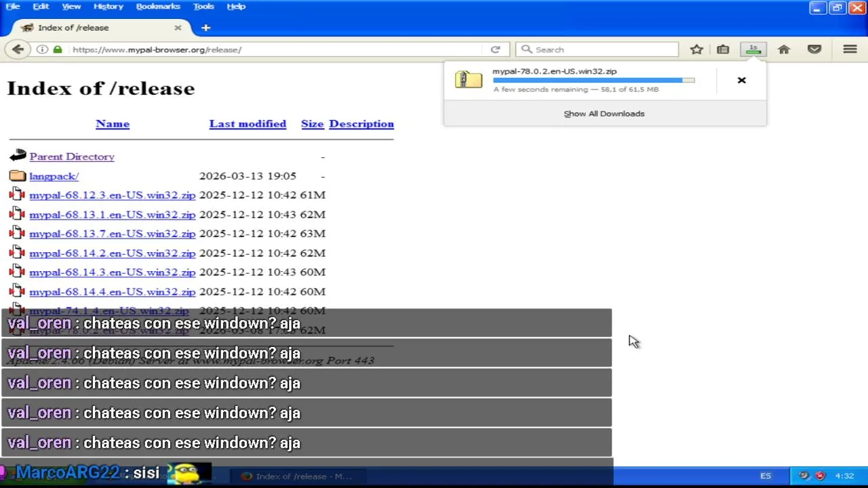Image resolution: width=868 pixels, height=488 pixels.
Task: Download mypal-68.14.3.en-US.win32.zip
Action: click(112, 272)
